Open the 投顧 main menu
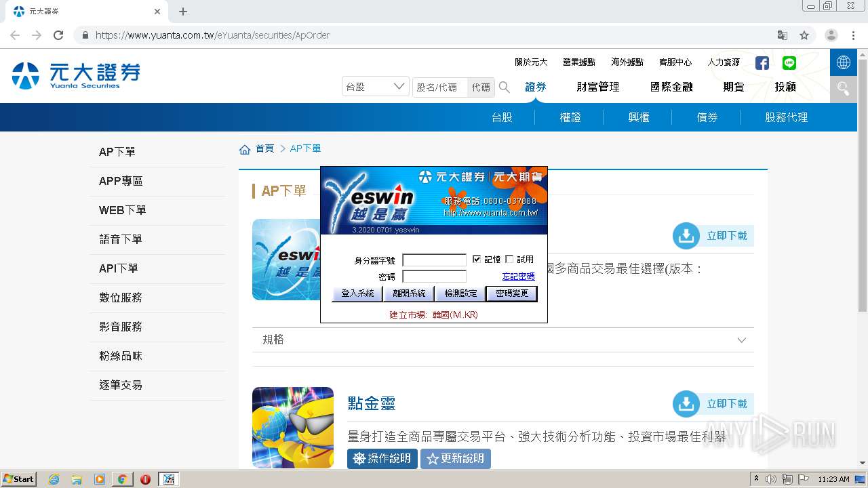The image size is (868, 488). click(x=785, y=87)
